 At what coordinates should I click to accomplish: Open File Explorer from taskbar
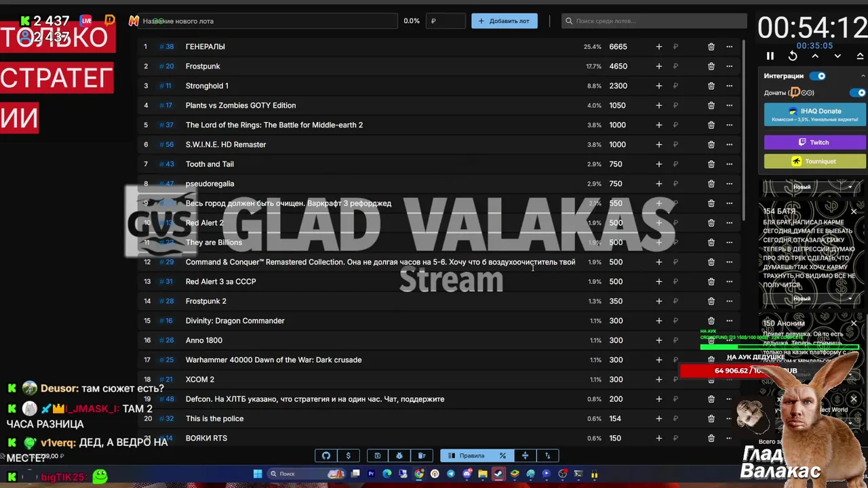[x=482, y=474]
